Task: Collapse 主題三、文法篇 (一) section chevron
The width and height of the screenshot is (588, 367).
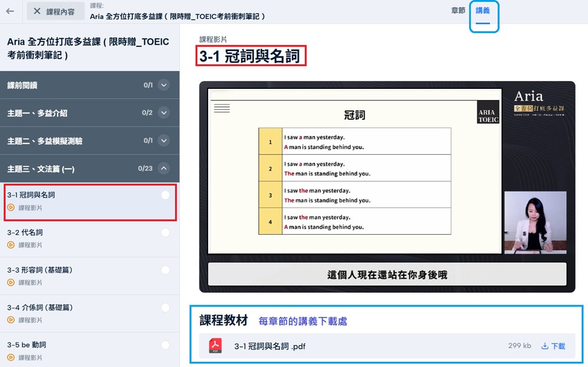Action: (164, 168)
